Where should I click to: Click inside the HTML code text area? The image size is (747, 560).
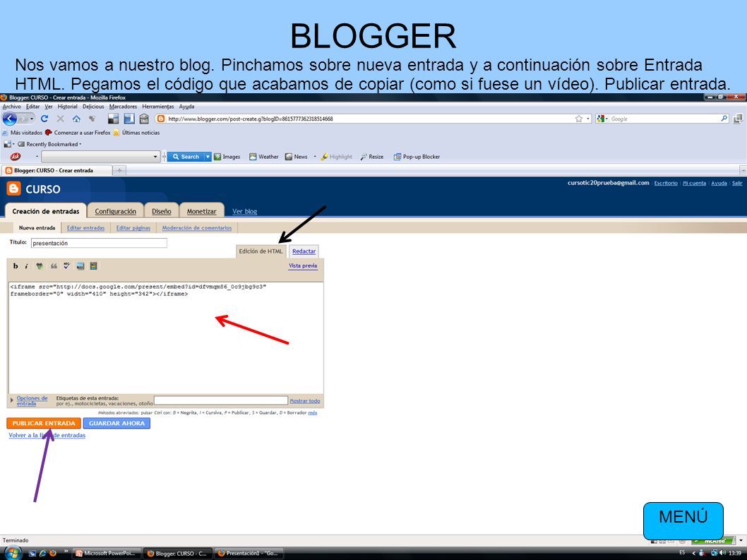click(166, 338)
